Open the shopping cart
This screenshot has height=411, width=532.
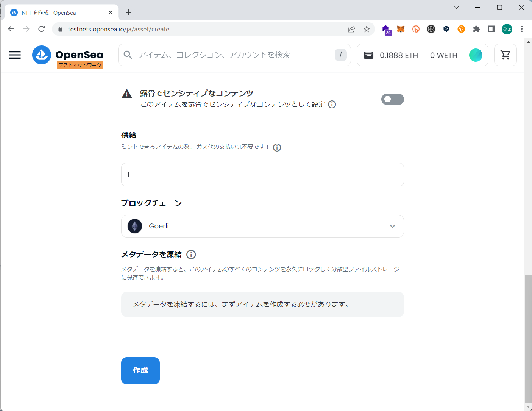505,55
